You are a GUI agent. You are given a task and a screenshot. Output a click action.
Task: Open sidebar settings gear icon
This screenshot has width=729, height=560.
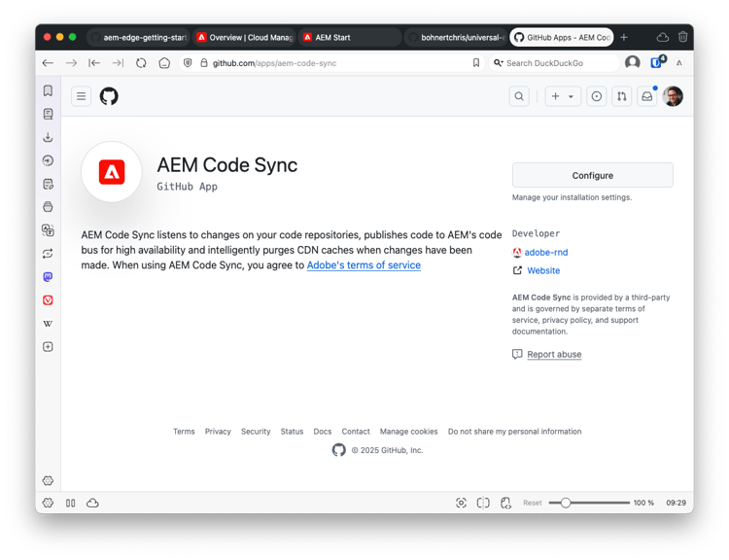point(48,480)
